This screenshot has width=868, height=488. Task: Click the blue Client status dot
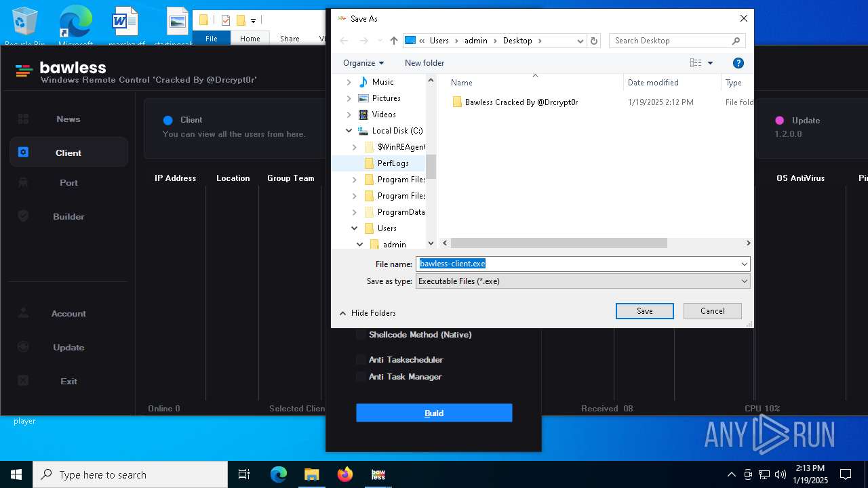tap(168, 120)
